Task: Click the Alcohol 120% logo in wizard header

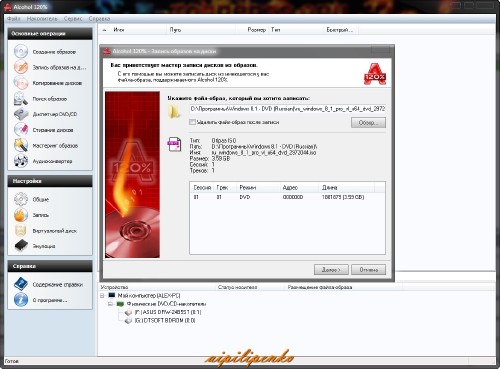Action: 375,74
